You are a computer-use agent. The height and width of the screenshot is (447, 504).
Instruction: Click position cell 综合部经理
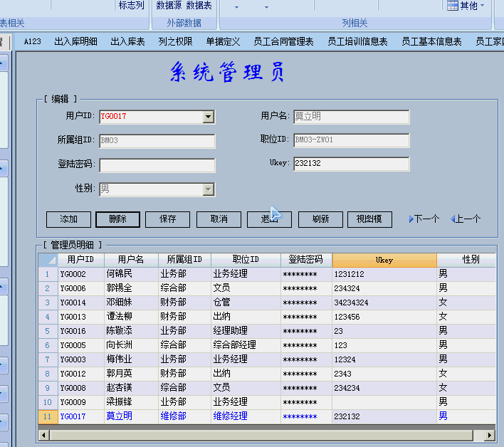246,345
